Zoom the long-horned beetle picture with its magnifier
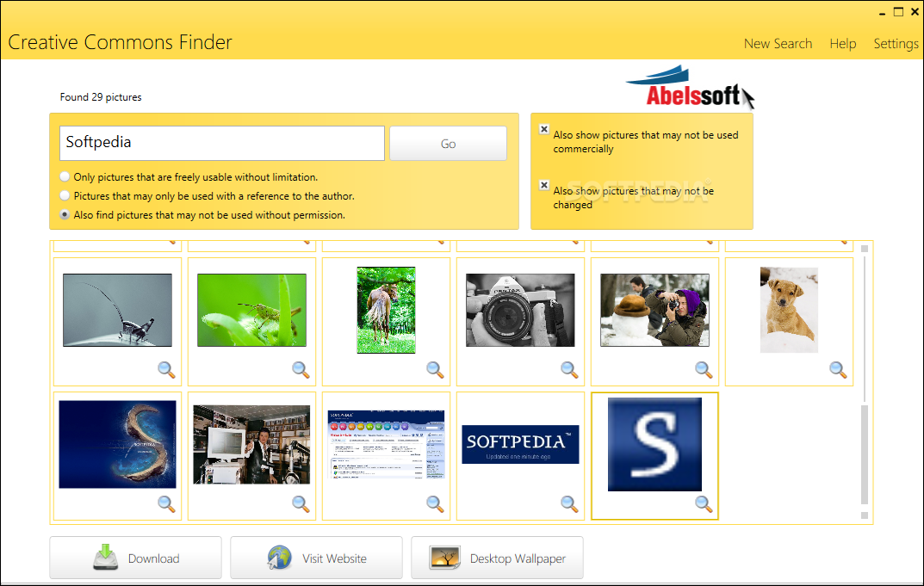924x586 pixels. pos(167,370)
